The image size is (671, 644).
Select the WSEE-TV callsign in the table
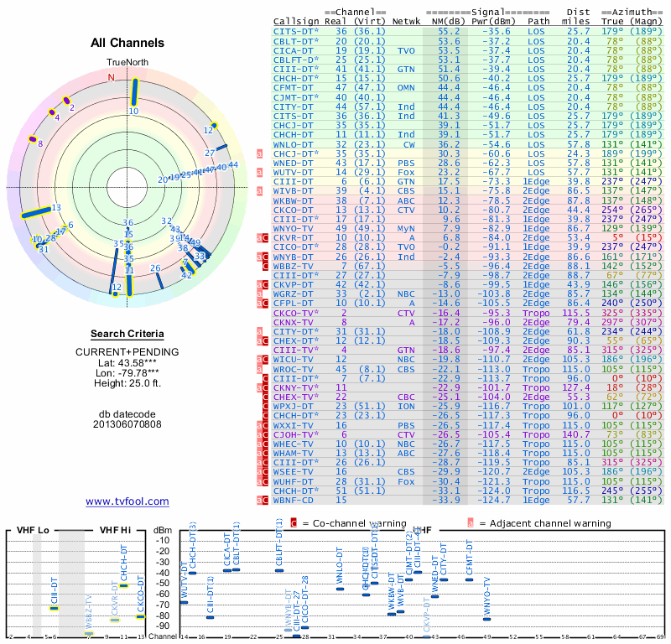click(293, 471)
